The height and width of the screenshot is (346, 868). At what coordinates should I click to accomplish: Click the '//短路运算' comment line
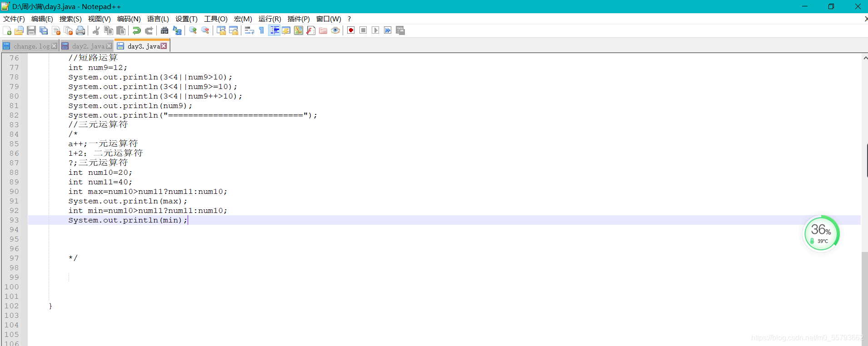point(93,58)
